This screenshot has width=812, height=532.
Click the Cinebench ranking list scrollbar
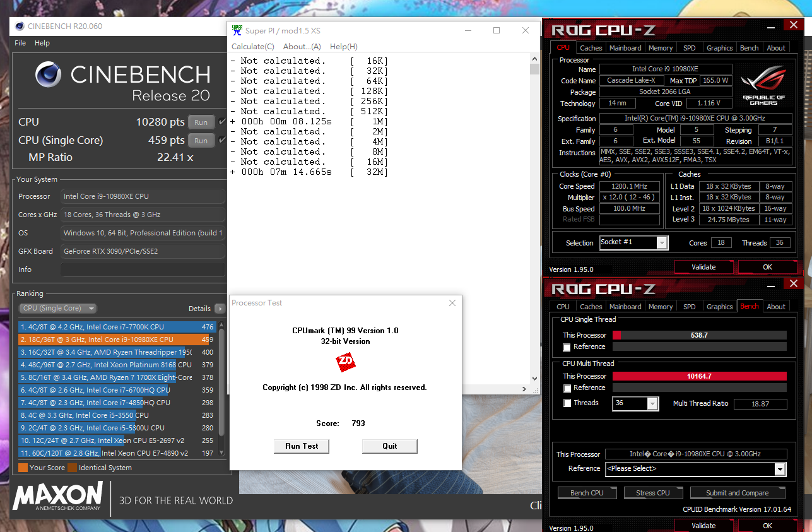221,390
